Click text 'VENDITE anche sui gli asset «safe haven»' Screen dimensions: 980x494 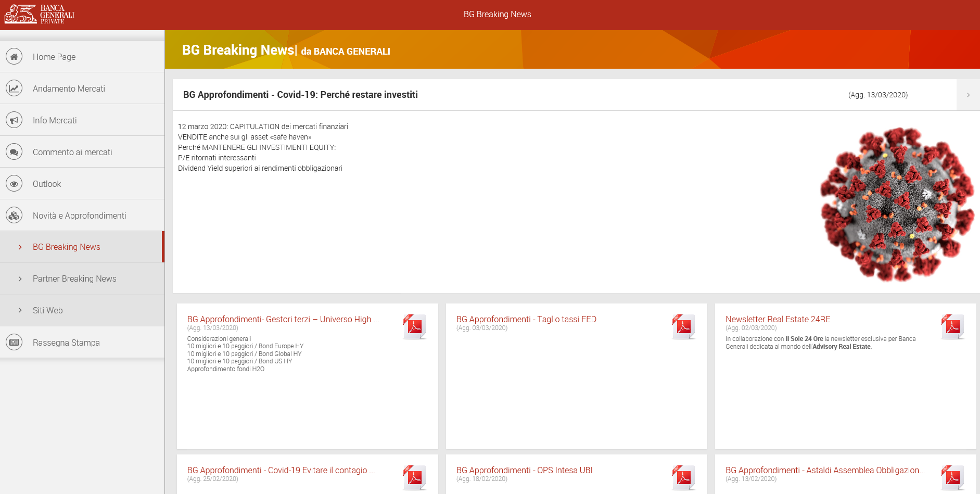click(245, 137)
